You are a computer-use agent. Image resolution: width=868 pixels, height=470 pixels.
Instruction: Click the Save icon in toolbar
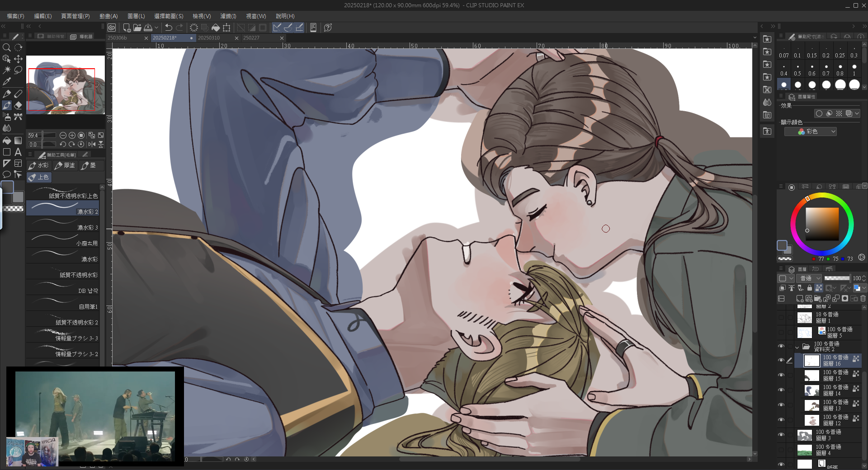coord(148,28)
